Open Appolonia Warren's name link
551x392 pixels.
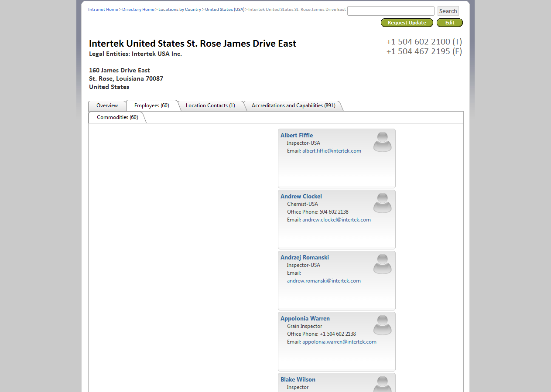click(x=305, y=318)
